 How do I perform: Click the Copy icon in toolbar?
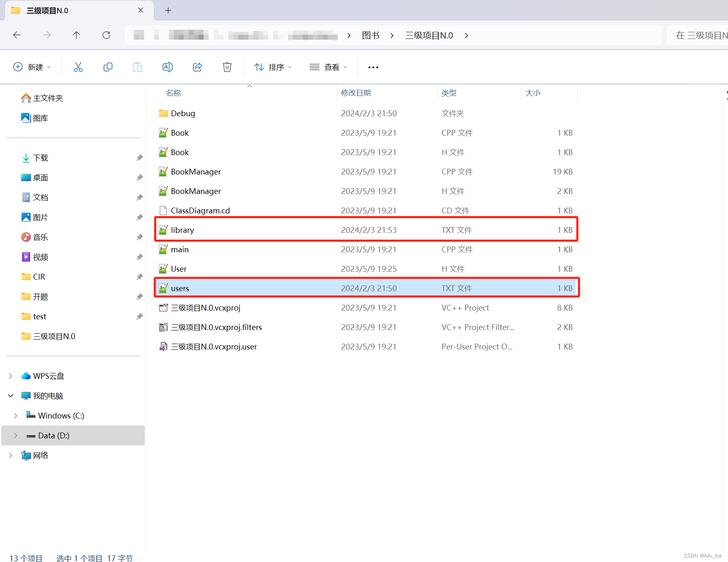coord(108,67)
